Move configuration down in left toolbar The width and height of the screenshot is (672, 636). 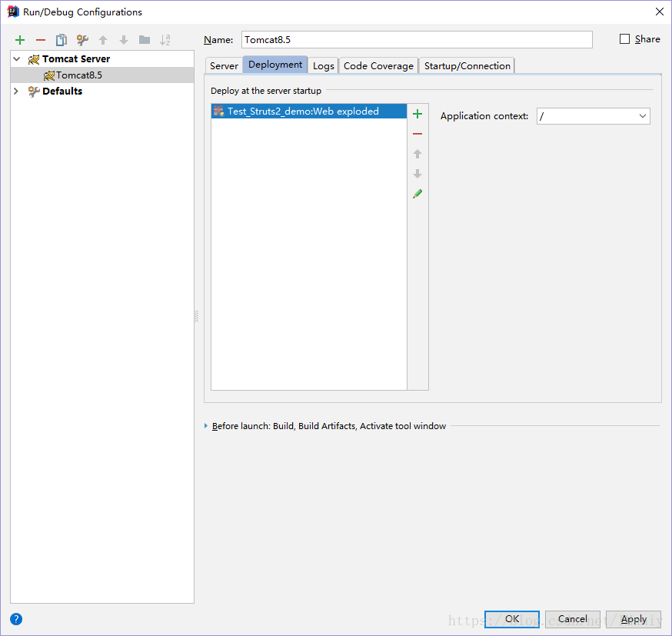(124, 40)
